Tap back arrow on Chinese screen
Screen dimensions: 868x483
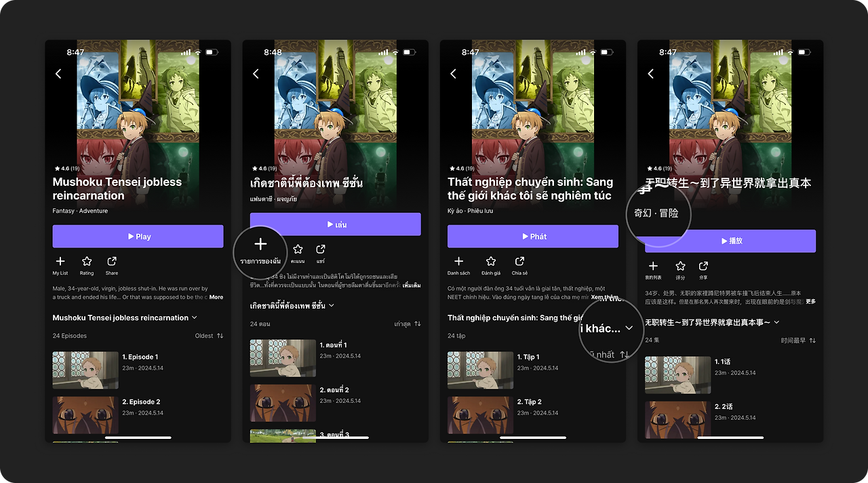651,73
